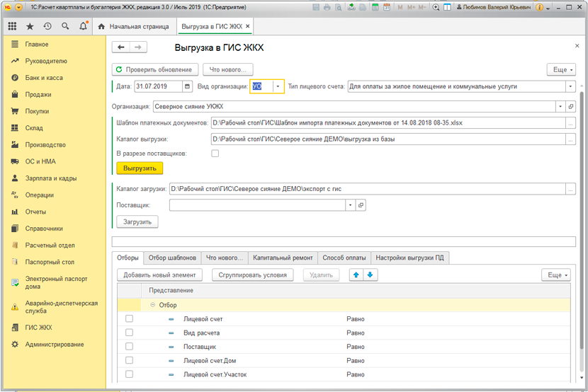Open the 'Тип лицевого счета' dropdown list
Screen dimensions: 588x392
(x=570, y=86)
